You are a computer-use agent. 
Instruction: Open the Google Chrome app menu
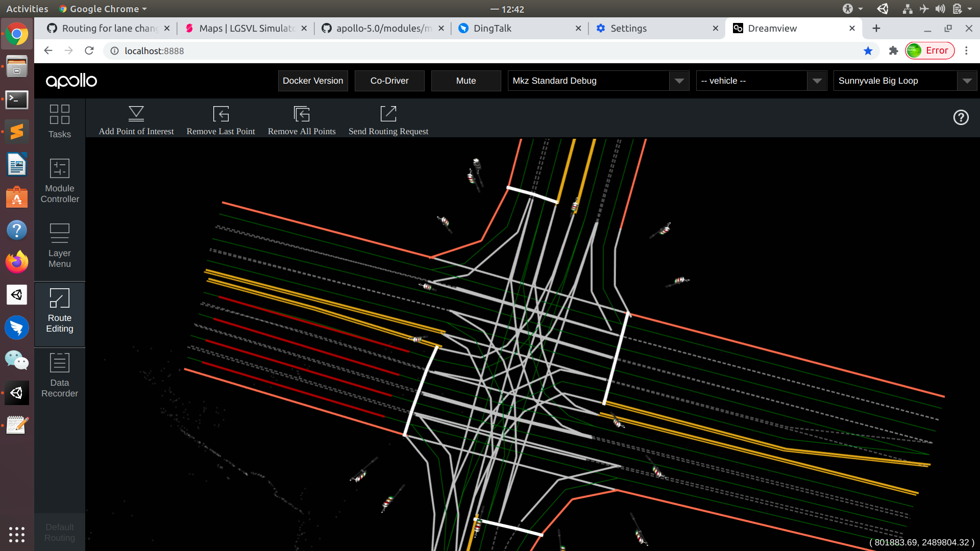[103, 9]
